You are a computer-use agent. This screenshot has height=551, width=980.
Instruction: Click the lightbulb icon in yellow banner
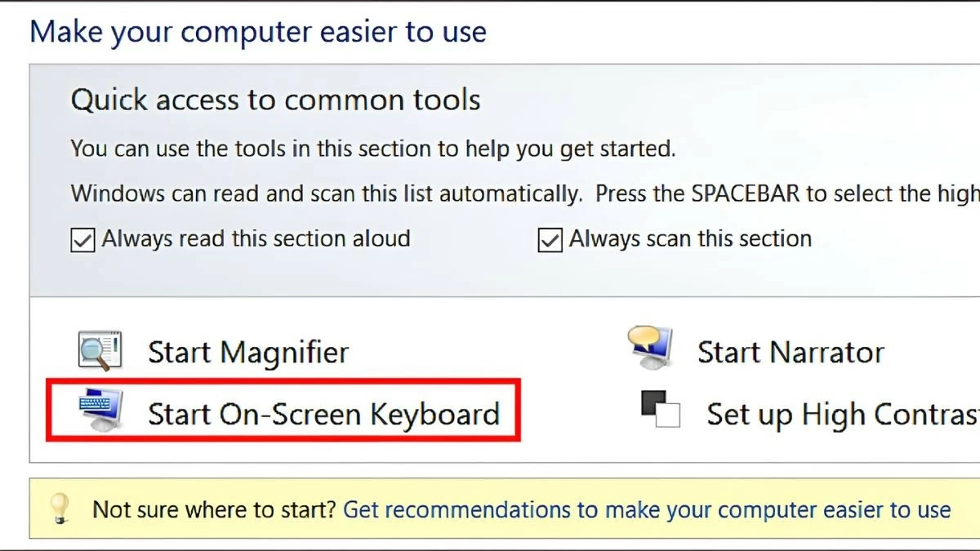60,509
